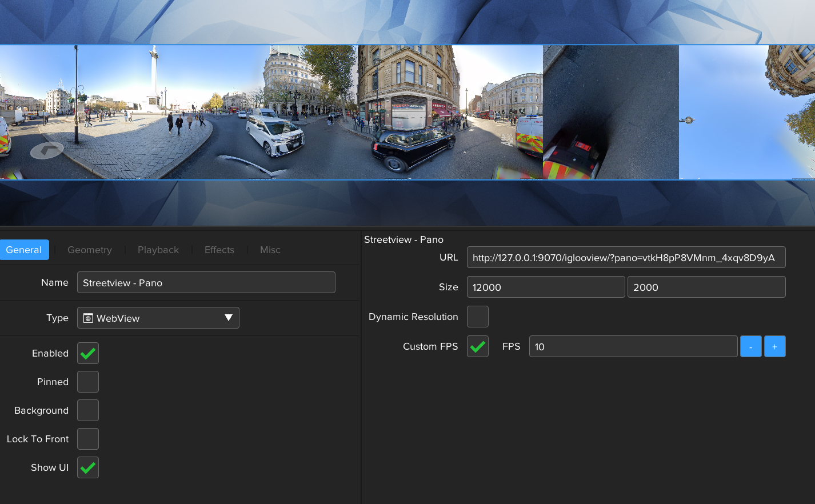Image resolution: width=815 pixels, height=504 pixels.
Task: Open the Type dropdown currently set to WebView
Action: tap(158, 318)
